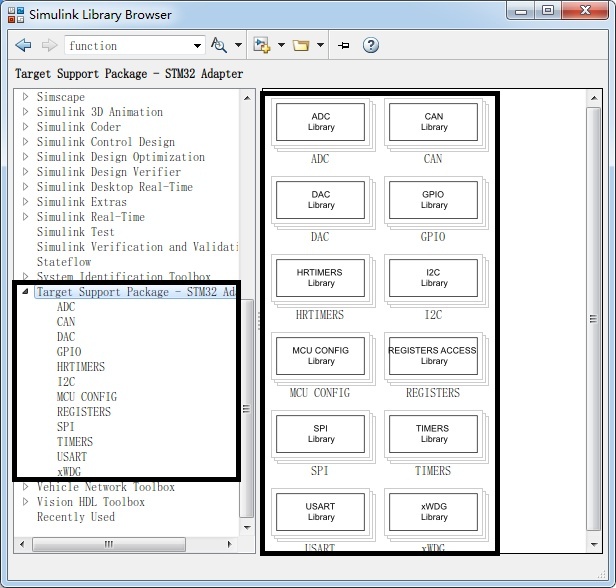Viewport: 616px width, 588px height.
Task: Expand the Vehicle Network Toolbox node
Action: [x=26, y=487]
